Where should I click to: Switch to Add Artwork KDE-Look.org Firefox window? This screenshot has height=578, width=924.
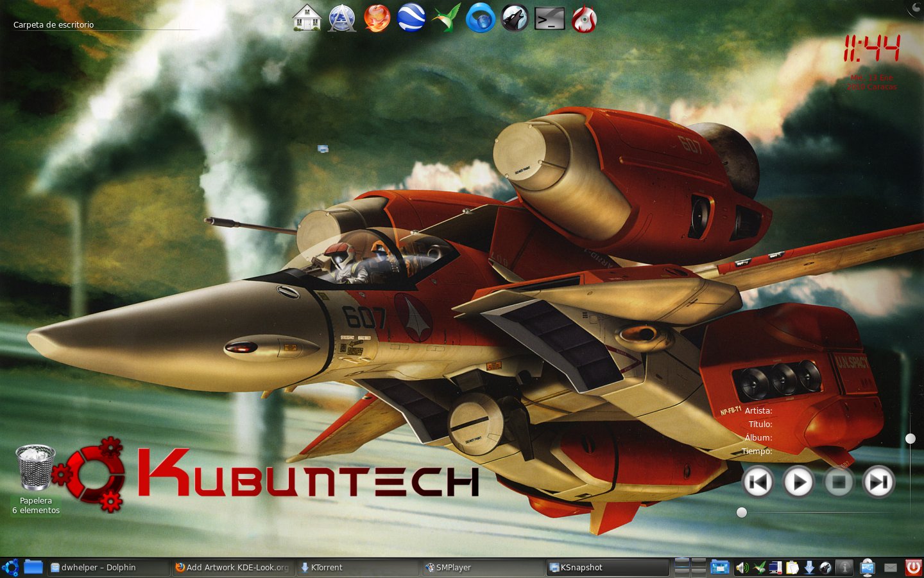234,568
